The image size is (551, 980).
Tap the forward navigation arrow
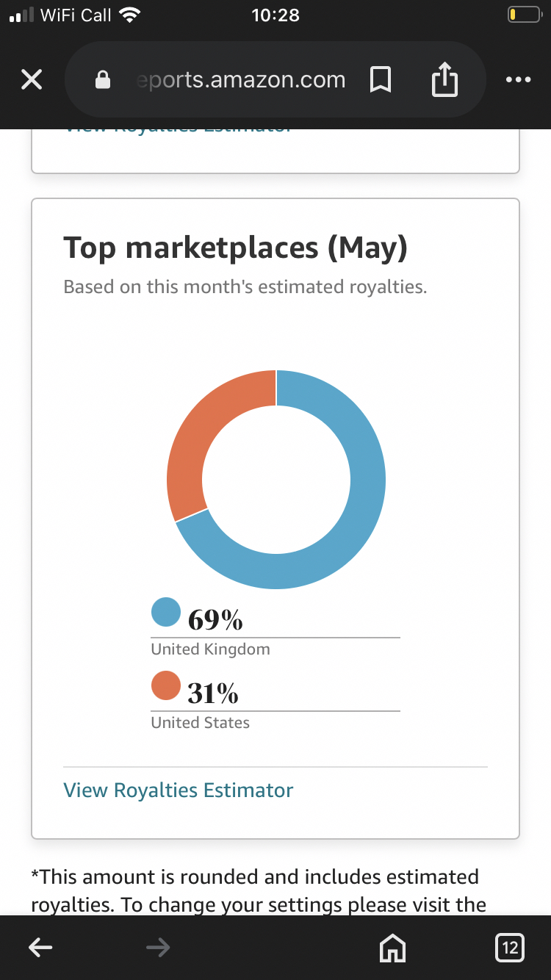pos(158,948)
